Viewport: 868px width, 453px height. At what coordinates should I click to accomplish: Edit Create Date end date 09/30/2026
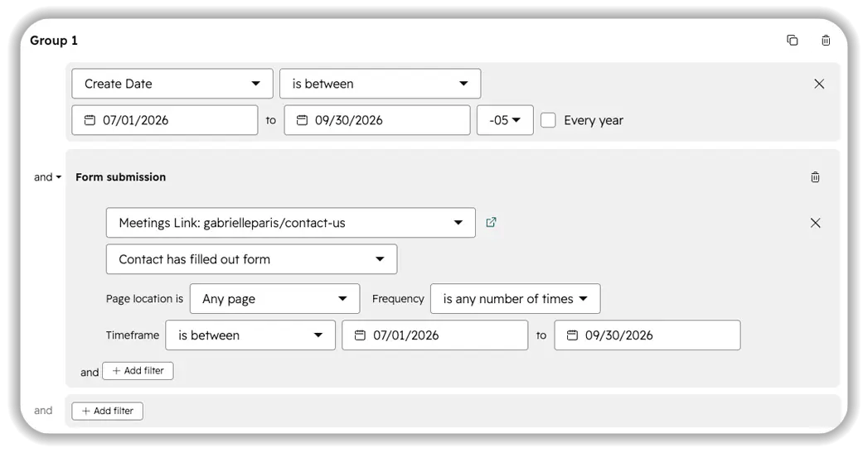(x=377, y=120)
